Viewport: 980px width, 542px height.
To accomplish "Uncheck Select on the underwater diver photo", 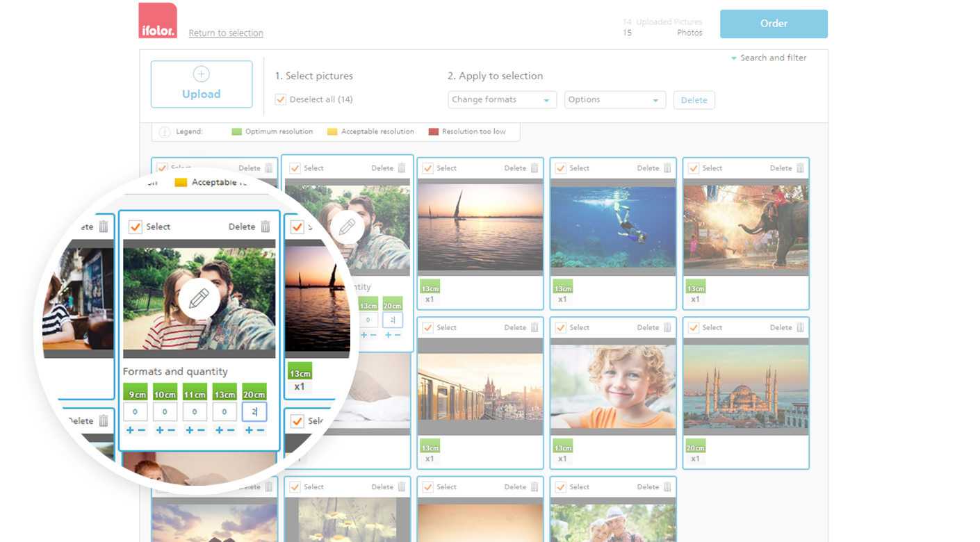I will [561, 168].
